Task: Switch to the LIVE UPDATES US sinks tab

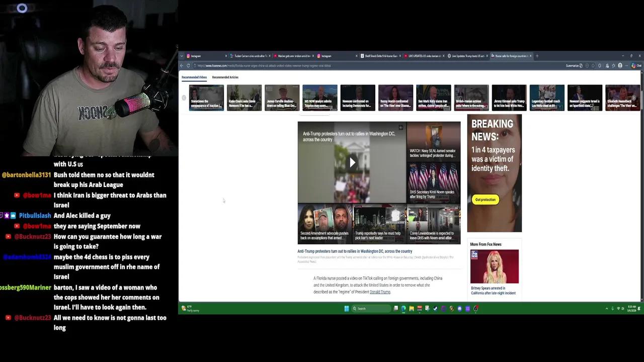Action: coord(424,56)
